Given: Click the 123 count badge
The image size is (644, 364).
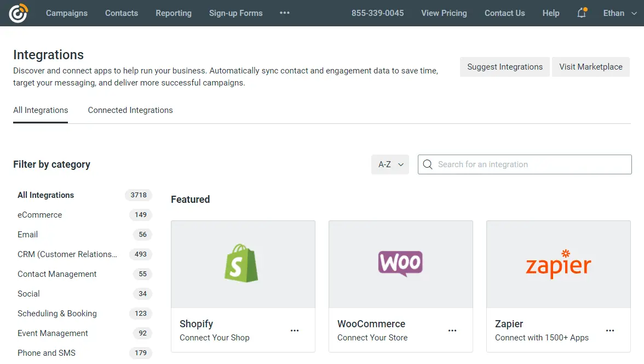Looking at the screenshot, I should click(140, 314).
